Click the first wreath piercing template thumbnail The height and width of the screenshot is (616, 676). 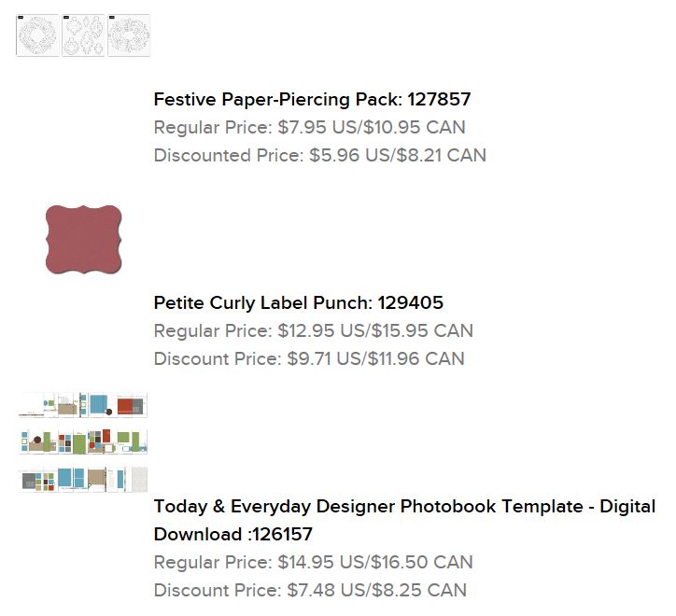[x=37, y=35]
